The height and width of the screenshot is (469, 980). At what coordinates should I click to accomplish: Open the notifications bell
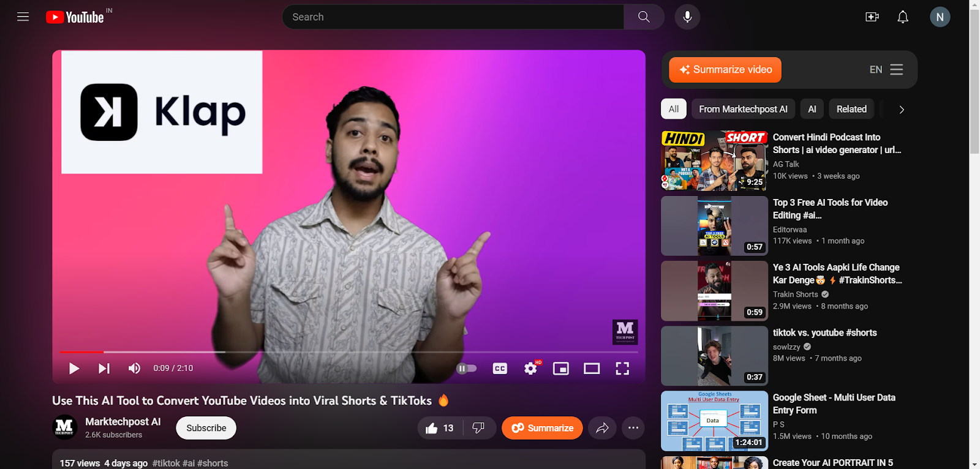click(903, 17)
